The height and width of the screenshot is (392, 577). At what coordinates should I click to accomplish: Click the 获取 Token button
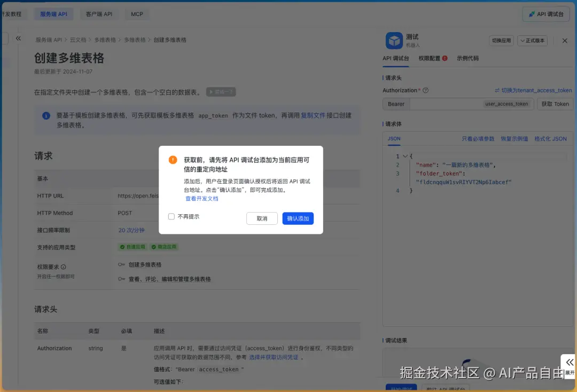pos(555,104)
